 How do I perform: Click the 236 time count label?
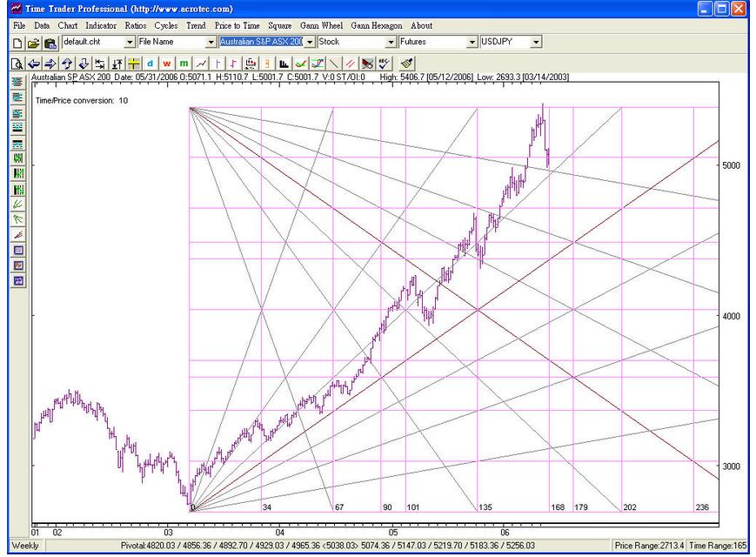click(702, 507)
